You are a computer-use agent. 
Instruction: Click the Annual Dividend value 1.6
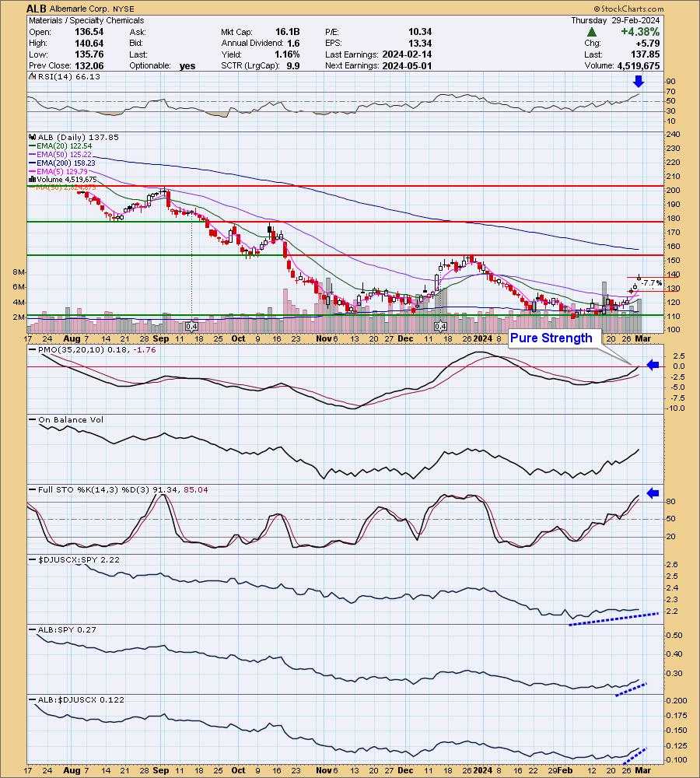[293, 43]
